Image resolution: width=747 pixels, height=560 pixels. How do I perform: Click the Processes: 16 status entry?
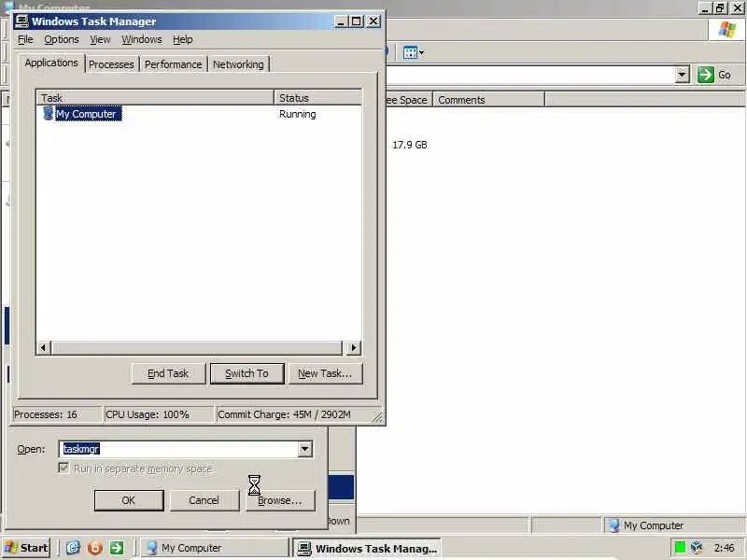(x=56, y=414)
